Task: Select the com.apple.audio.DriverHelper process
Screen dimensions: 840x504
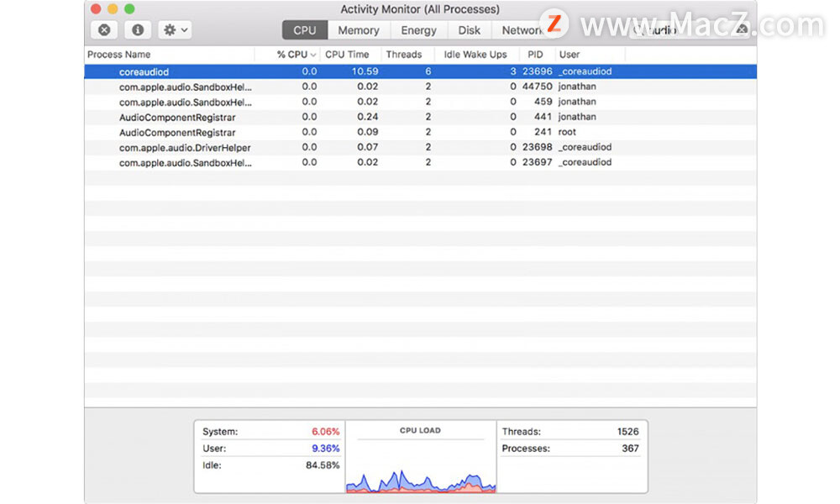Action: click(x=185, y=148)
